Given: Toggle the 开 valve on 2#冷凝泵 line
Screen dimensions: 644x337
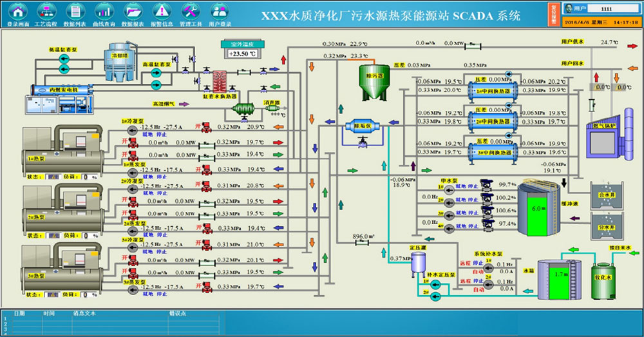Looking at the screenshot, I should 207,186.
